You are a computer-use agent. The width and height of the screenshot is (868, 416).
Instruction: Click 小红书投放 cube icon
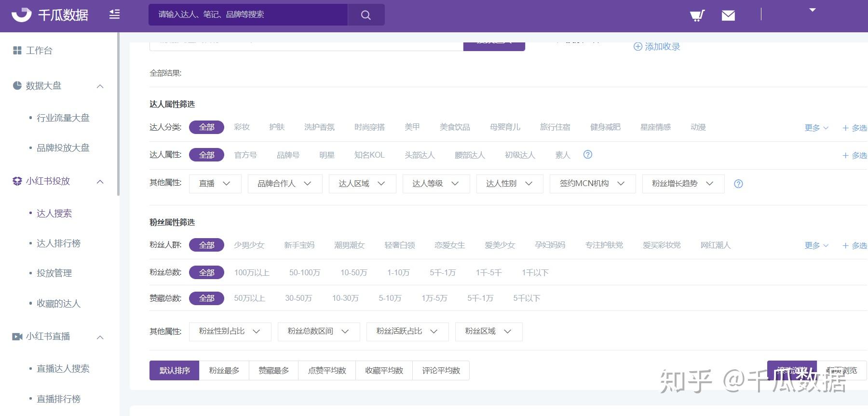(x=17, y=181)
